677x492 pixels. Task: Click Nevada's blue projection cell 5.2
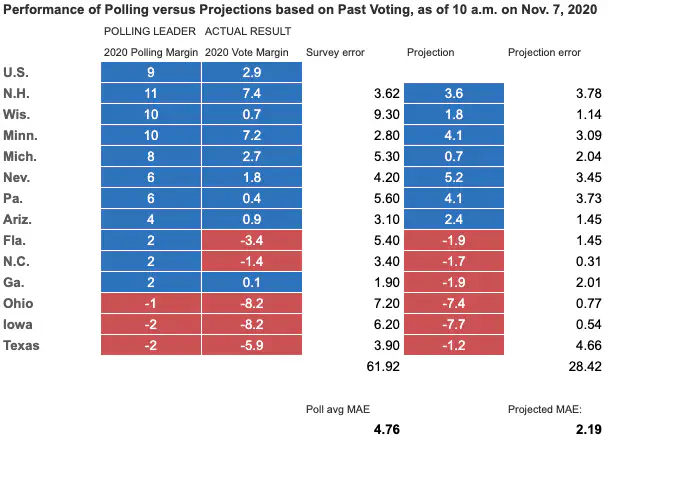click(453, 178)
